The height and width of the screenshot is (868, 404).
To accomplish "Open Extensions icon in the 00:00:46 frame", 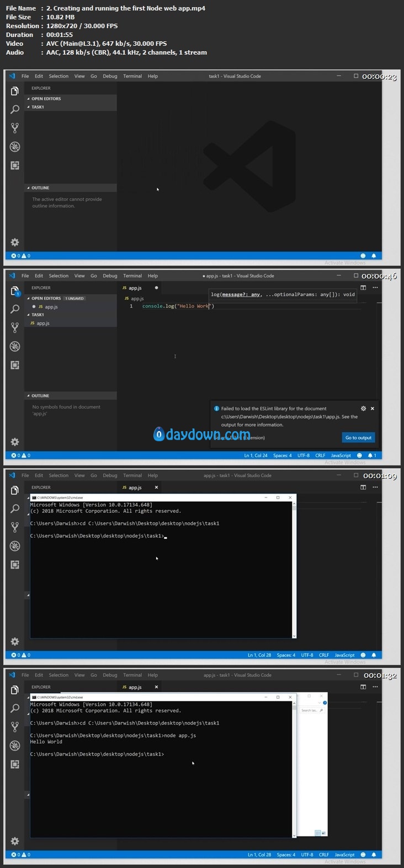I will tap(15, 365).
